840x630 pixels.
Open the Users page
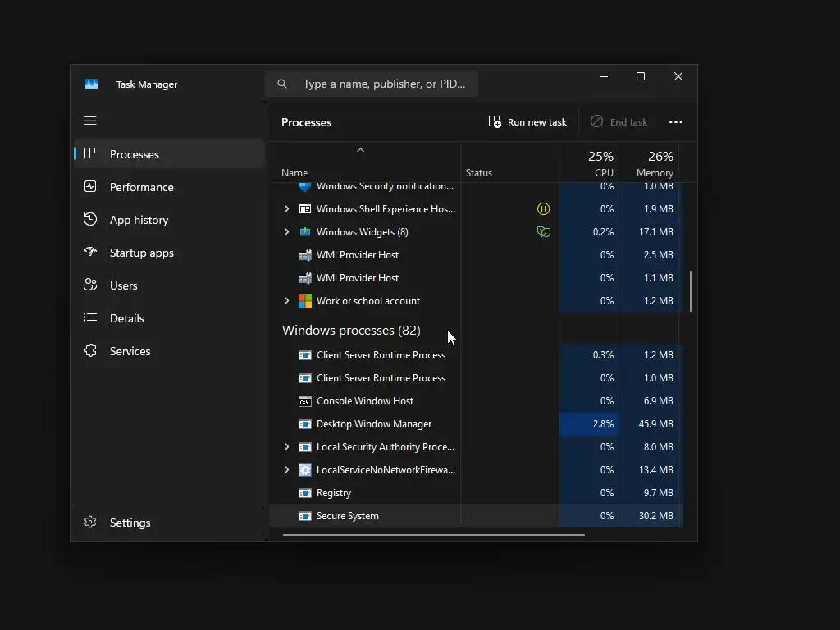point(169,285)
